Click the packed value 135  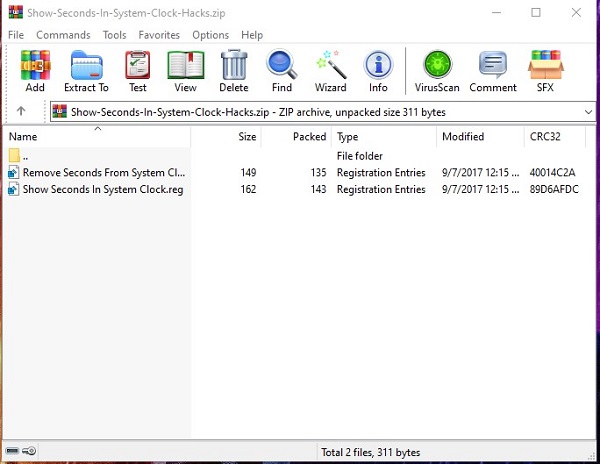[x=318, y=173]
